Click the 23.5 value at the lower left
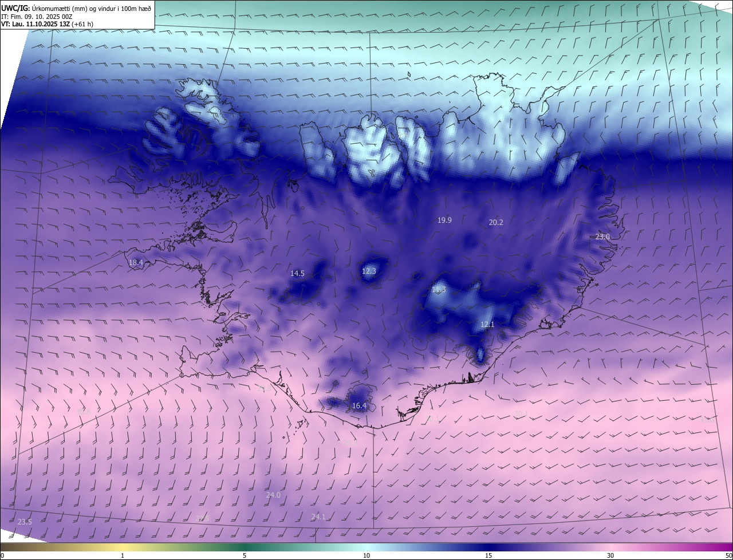 [25, 522]
